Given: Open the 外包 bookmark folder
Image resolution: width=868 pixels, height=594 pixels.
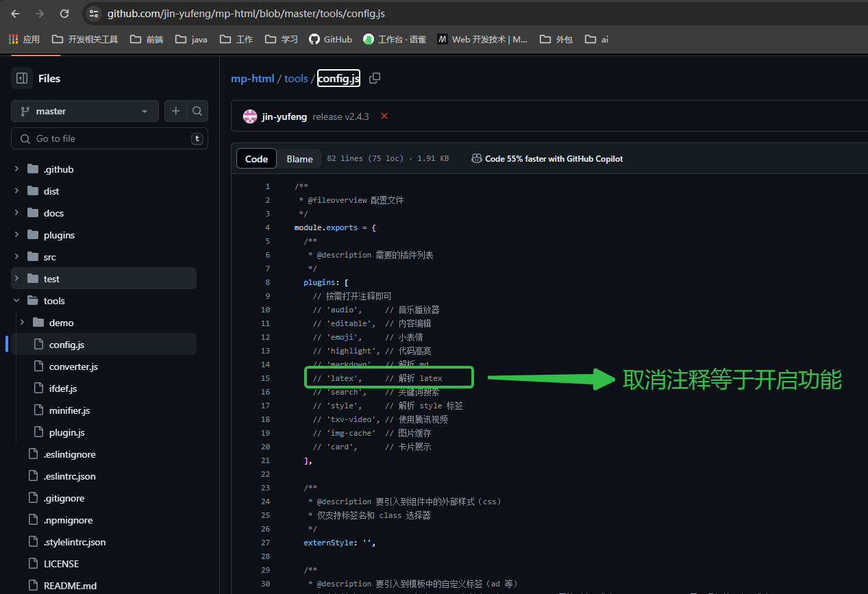Looking at the screenshot, I should coord(556,39).
